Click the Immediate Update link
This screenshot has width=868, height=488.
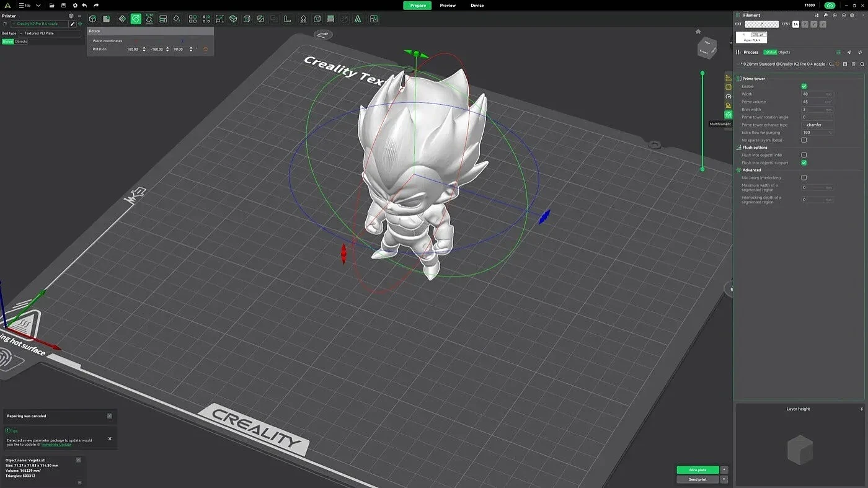pyautogui.click(x=57, y=445)
